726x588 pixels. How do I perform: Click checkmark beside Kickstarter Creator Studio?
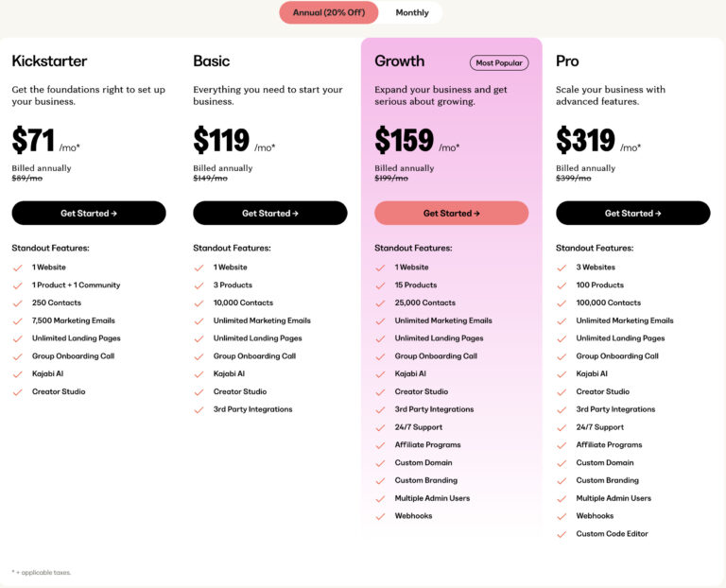tap(18, 392)
